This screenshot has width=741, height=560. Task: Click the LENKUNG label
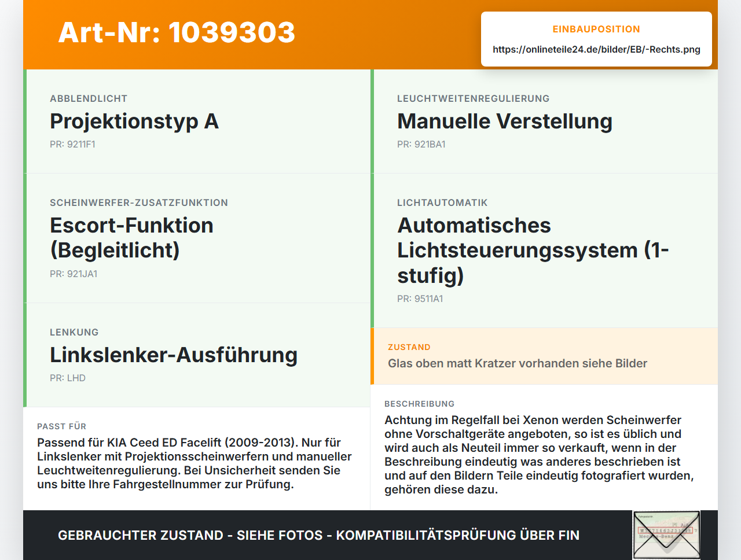pos(74,332)
